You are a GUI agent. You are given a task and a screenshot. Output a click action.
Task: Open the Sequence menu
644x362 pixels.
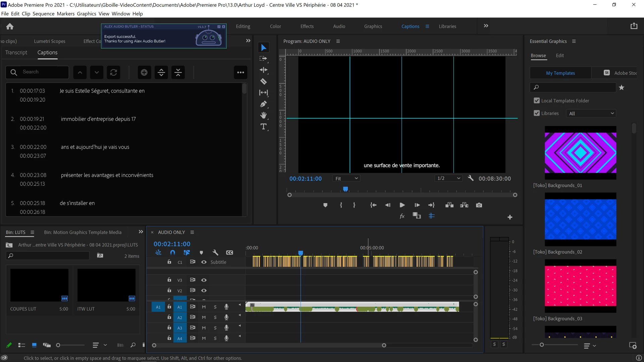pyautogui.click(x=43, y=14)
